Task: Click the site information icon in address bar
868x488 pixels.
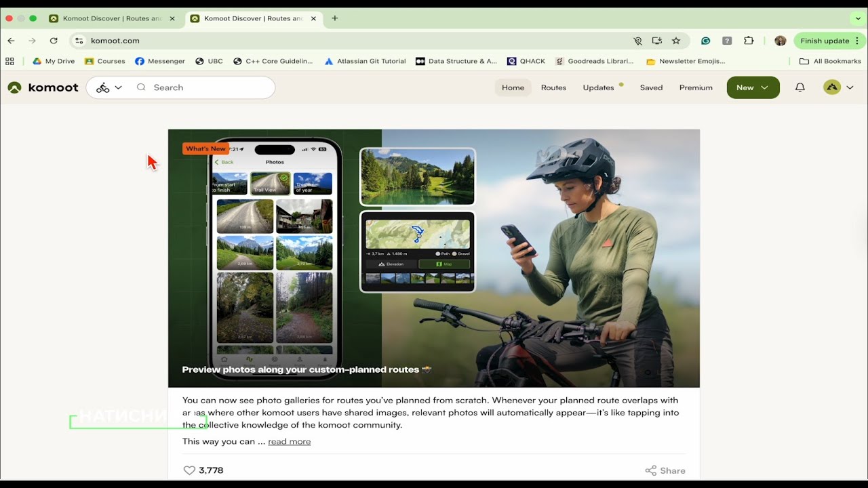Action: pyautogui.click(x=79, y=41)
